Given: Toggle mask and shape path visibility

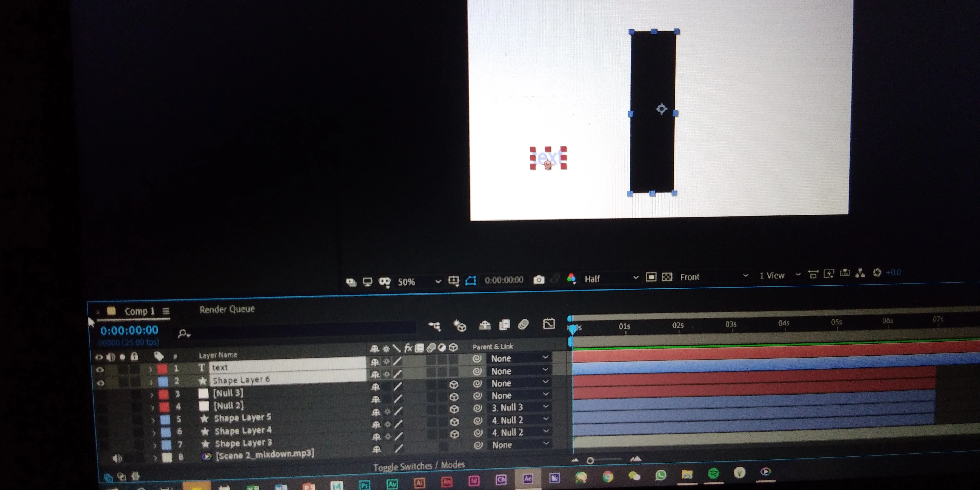Looking at the screenshot, I should pyautogui.click(x=471, y=281).
